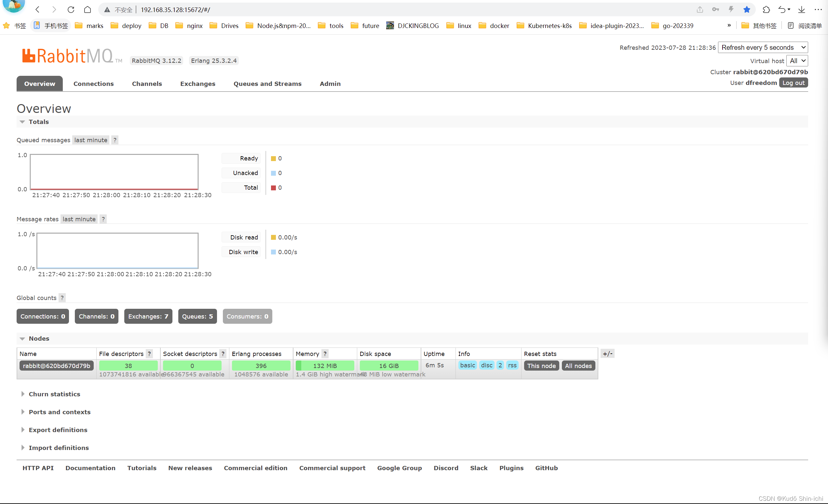Expand the Churn statistics section

tap(54, 394)
